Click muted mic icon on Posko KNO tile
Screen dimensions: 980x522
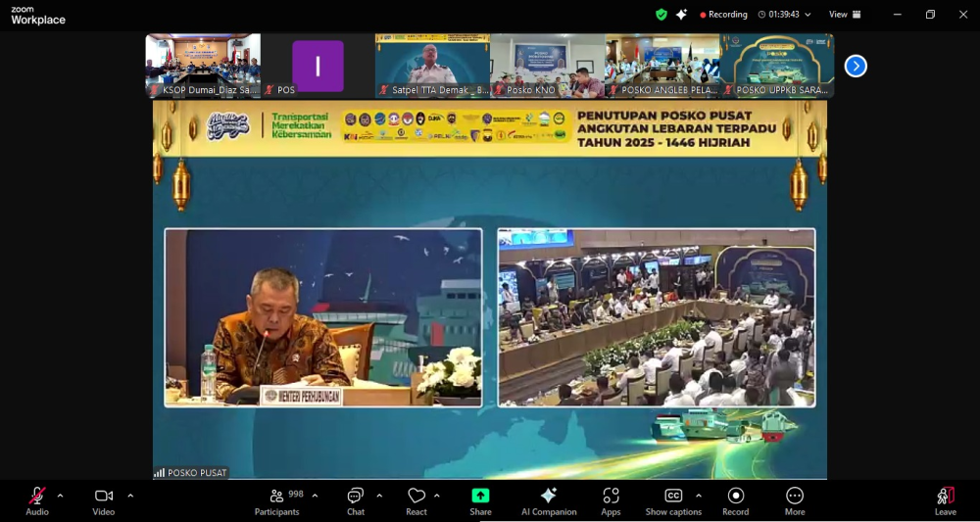tap(499, 90)
